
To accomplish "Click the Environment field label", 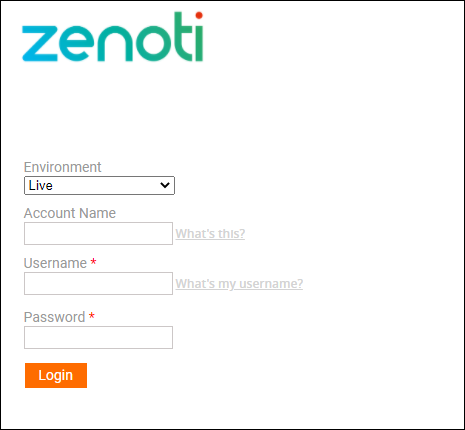I will [63, 167].
